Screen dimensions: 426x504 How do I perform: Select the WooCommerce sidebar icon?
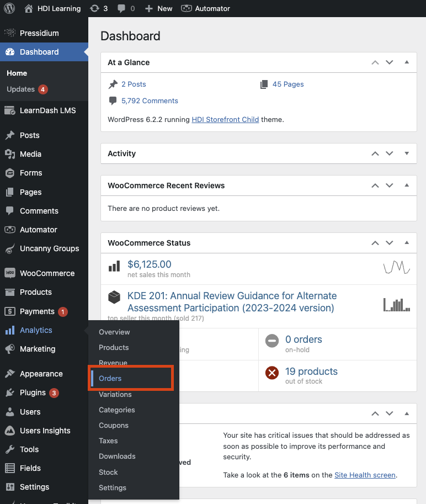(x=10, y=273)
